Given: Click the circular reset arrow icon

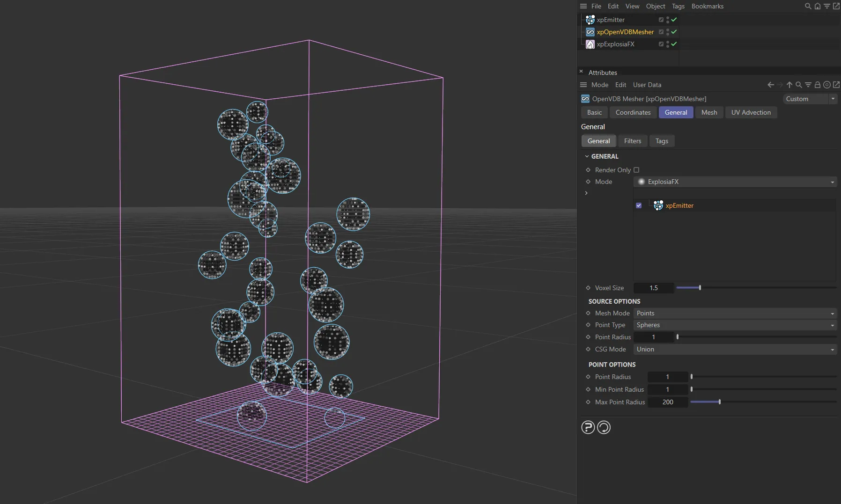Looking at the screenshot, I should [x=604, y=427].
